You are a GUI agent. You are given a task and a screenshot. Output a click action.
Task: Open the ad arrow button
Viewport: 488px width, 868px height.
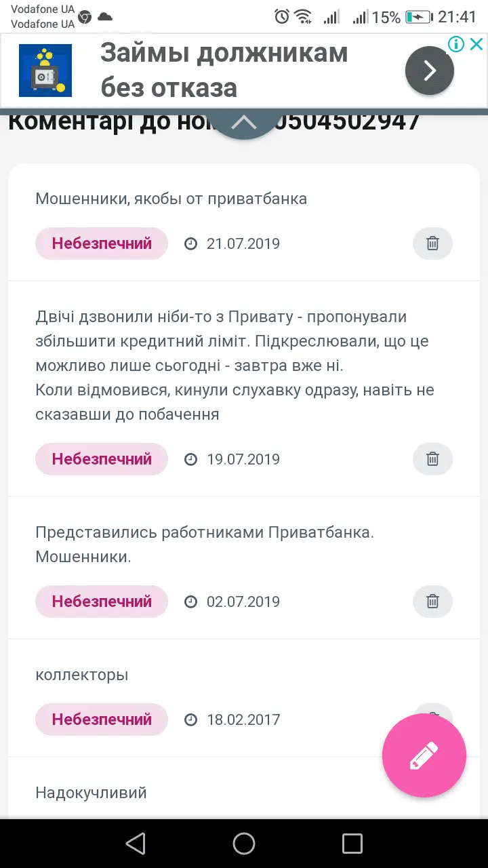click(x=429, y=71)
